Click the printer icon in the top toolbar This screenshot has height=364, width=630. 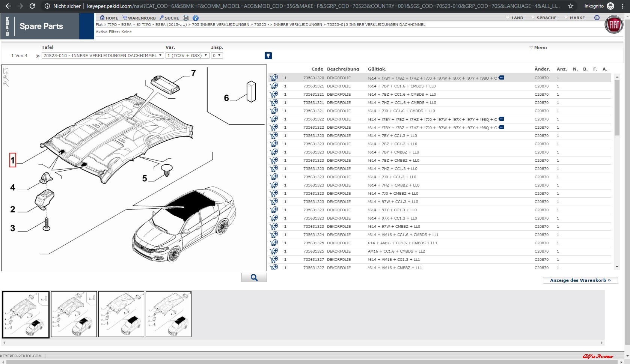coord(186,18)
